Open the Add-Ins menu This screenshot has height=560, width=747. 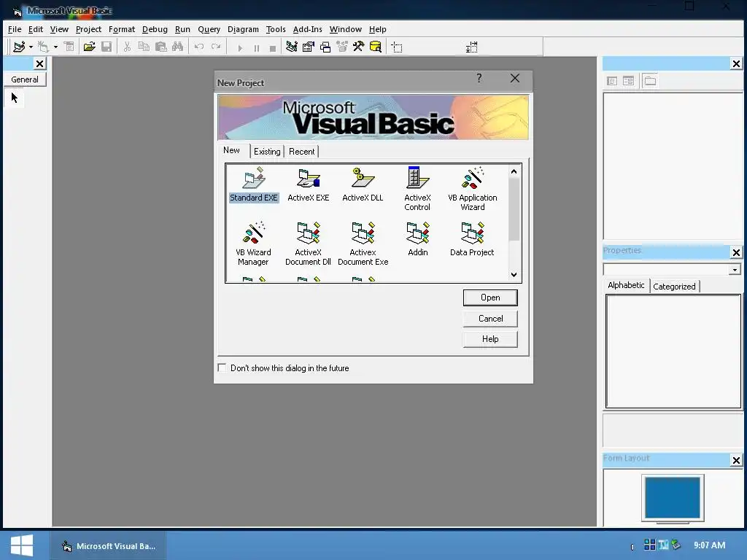(x=307, y=29)
